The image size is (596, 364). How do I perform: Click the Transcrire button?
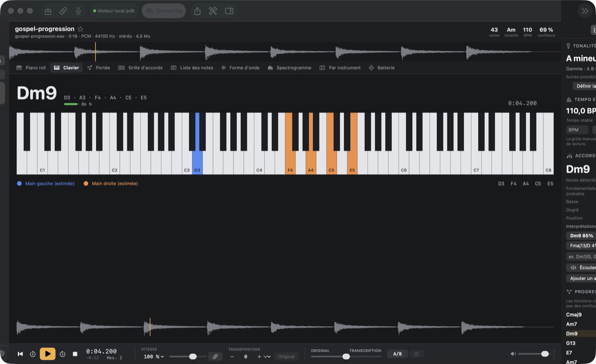click(164, 11)
